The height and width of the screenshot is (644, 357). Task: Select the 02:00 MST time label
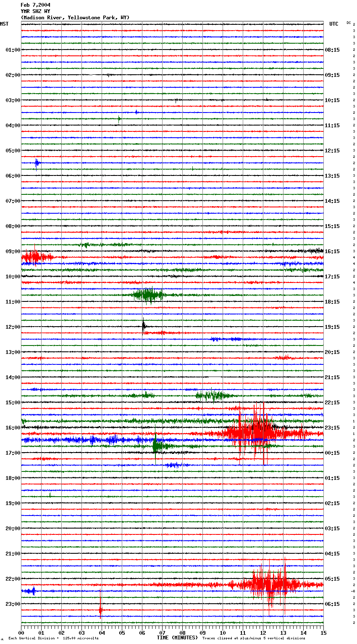point(13,75)
